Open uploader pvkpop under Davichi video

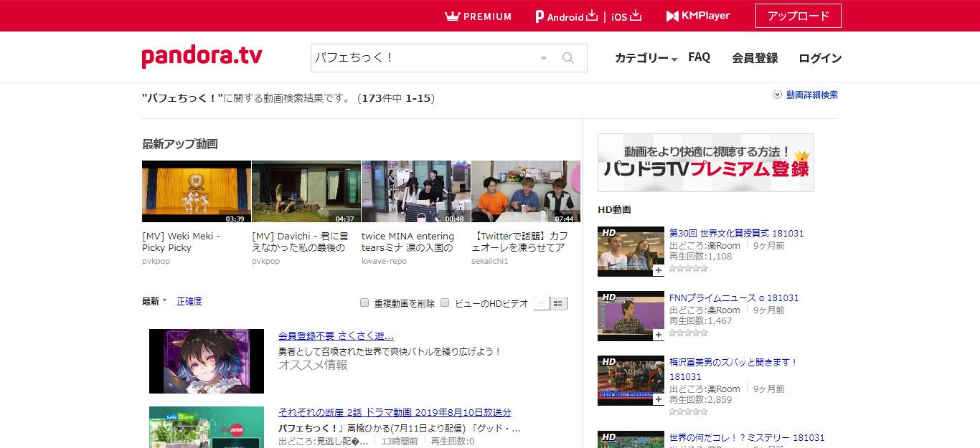(265, 261)
